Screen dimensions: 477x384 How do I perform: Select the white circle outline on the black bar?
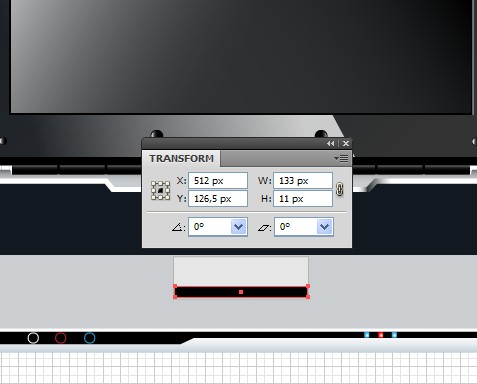point(33,338)
